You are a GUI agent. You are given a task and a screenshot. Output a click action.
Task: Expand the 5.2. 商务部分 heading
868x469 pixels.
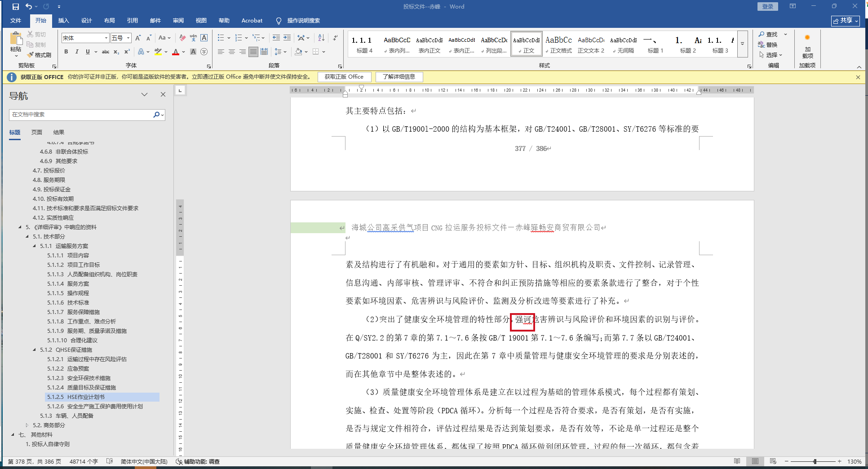[27, 425]
